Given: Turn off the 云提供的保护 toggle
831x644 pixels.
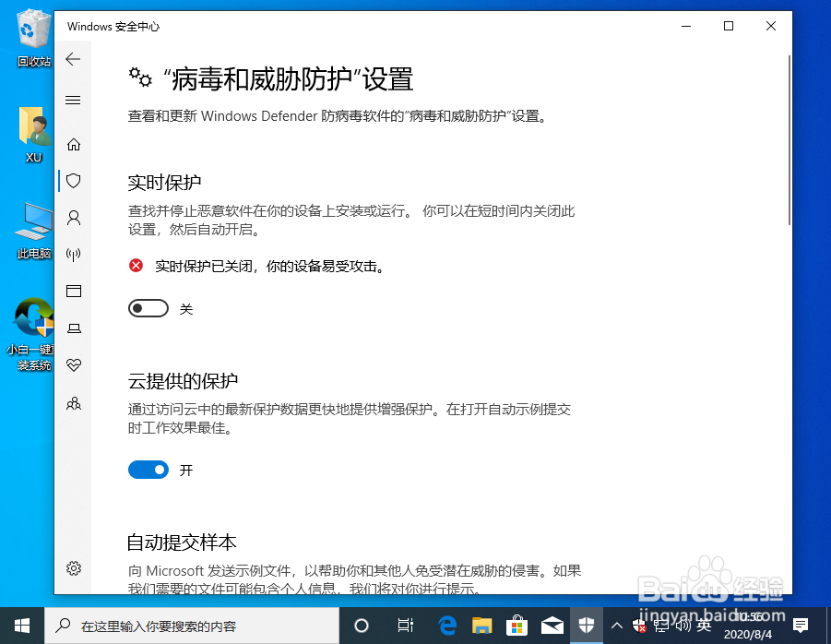Looking at the screenshot, I should coord(148,470).
